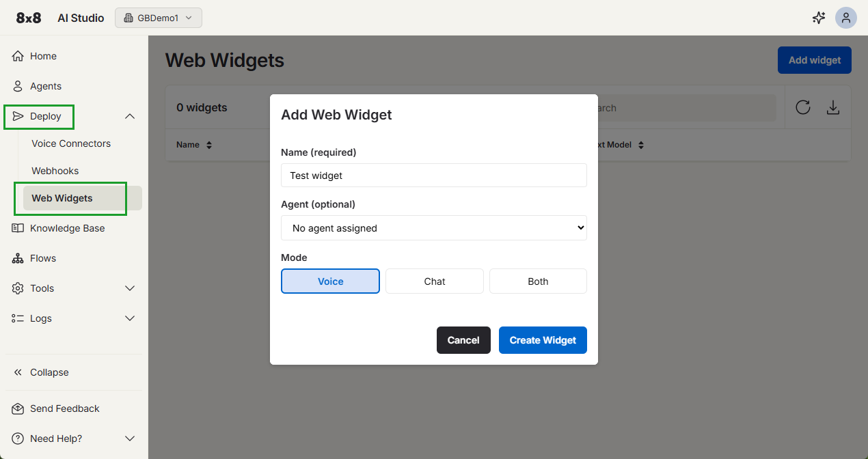Image resolution: width=868 pixels, height=459 pixels.
Task: Open the Agent dropdown
Action: pos(434,228)
